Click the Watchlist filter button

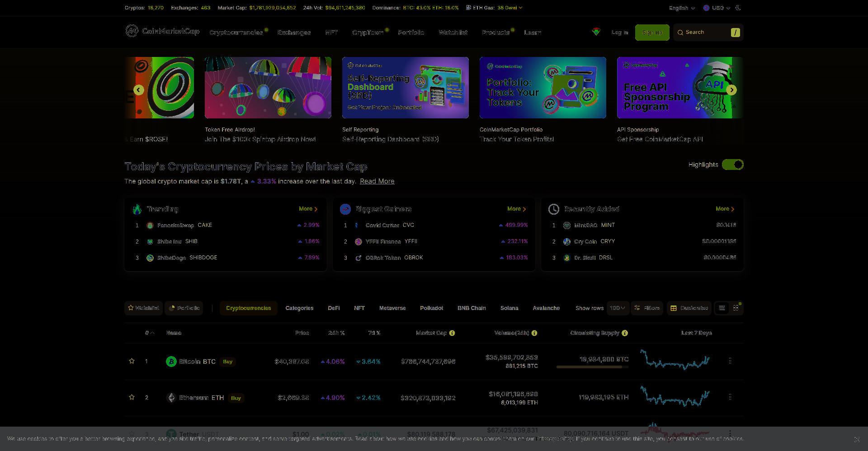click(x=143, y=308)
